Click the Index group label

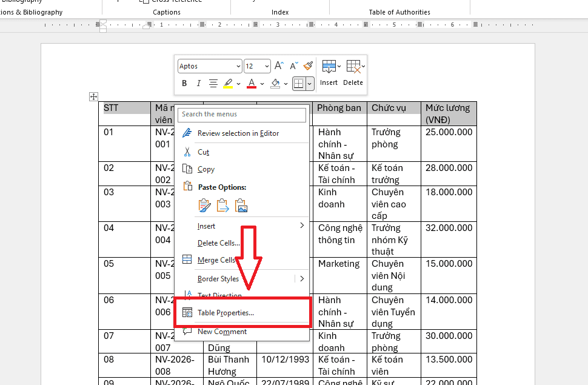click(279, 12)
